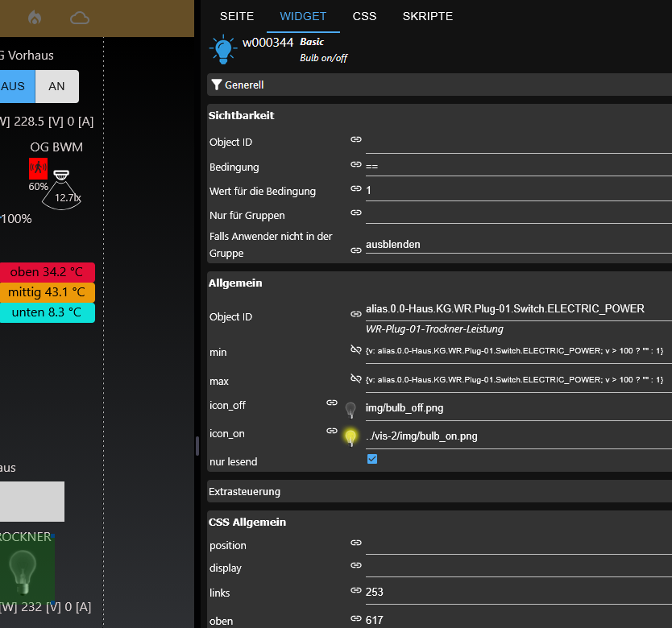This screenshot has width=672, height=628.
Task: Click the cloud icon in top bar
Action: click(x=79, y=17)
